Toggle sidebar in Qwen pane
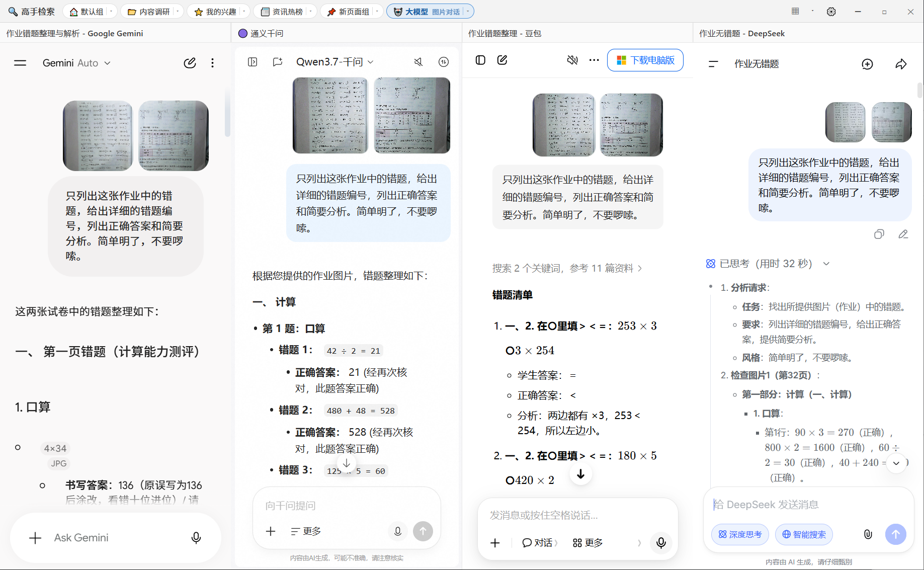The height and width of the screenshot is (570, 924). pos(253,62)
